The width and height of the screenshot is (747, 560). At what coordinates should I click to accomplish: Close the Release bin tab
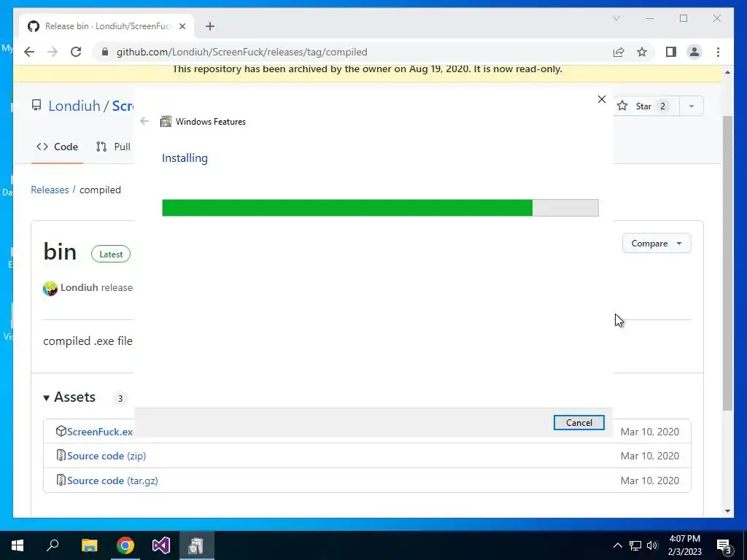click(x=182, y=26)
